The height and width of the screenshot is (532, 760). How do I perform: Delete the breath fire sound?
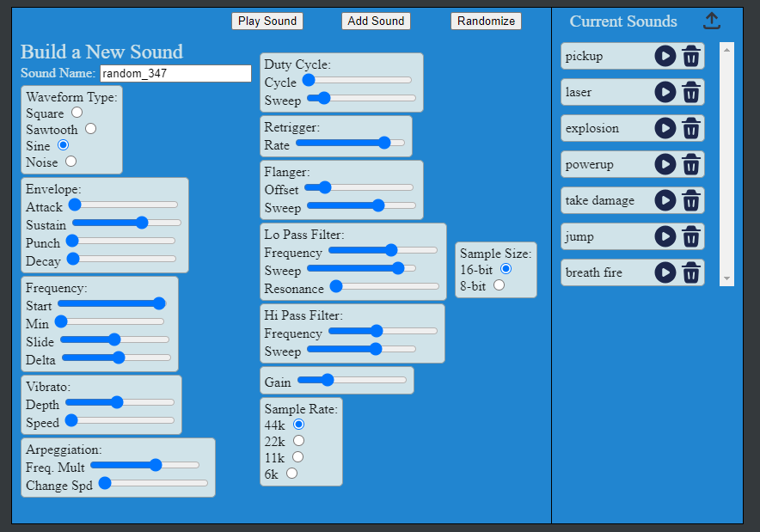691,272
